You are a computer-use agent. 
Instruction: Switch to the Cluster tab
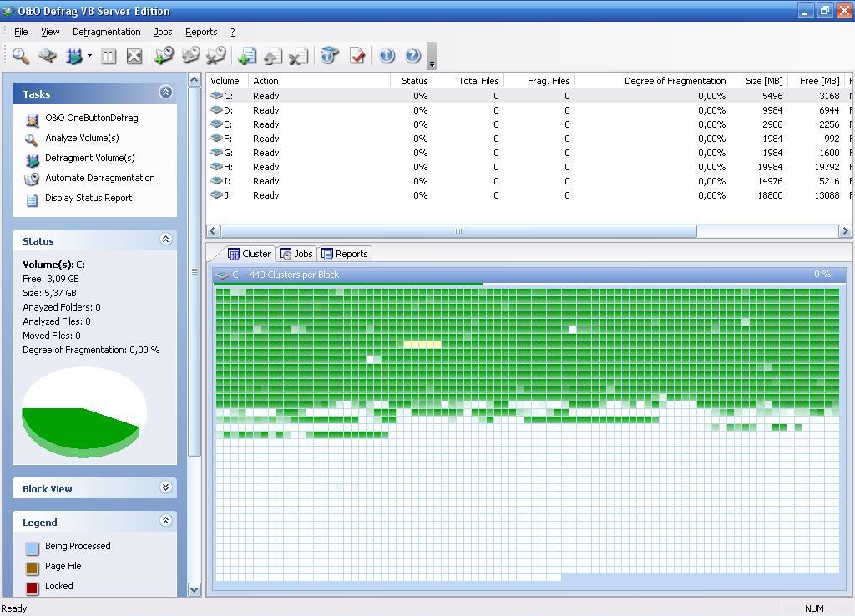pos(249,254)
